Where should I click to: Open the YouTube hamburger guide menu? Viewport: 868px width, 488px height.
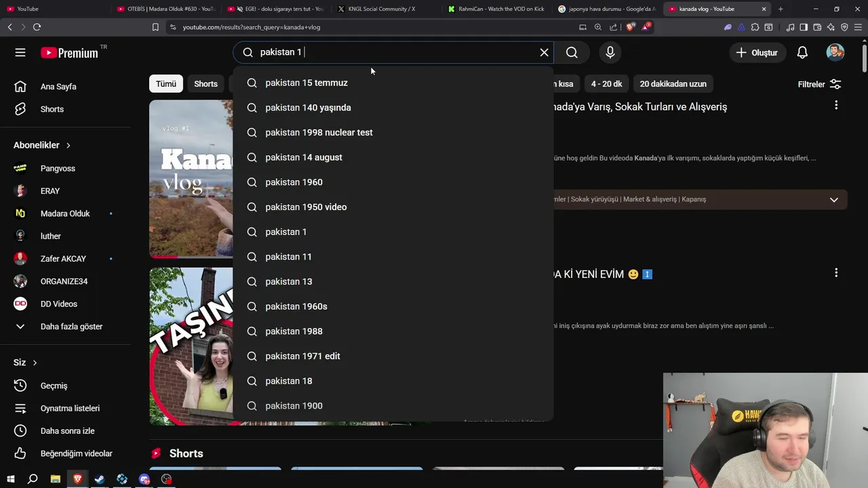[20, 52]
